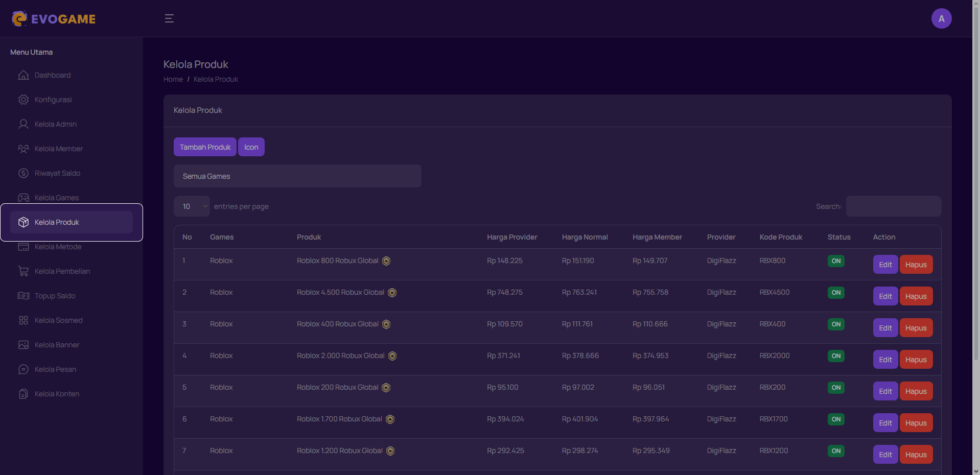Open the user avatar A menu
This screenshot has width=980, height=475.
pos(941,18)
